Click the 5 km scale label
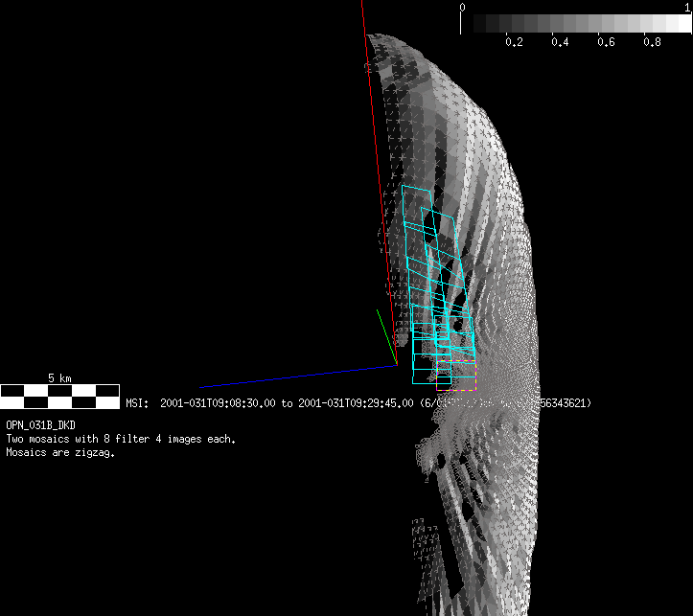Image resolution: width=693 pixels, height=616 pixels. pyautogui.click(x=59, y=378)
